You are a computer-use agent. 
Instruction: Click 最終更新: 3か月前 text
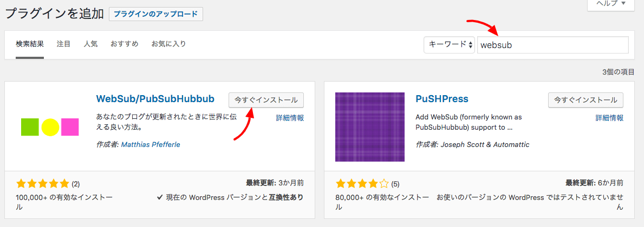275,183
